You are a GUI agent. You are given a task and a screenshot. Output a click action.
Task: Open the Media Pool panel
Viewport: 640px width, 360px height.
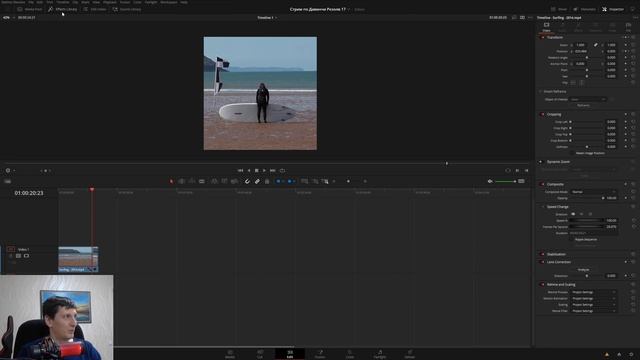(x=29, y=9)
